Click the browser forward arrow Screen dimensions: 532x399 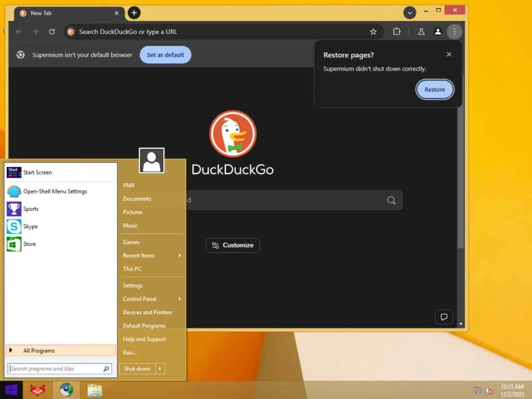(35, 32)
